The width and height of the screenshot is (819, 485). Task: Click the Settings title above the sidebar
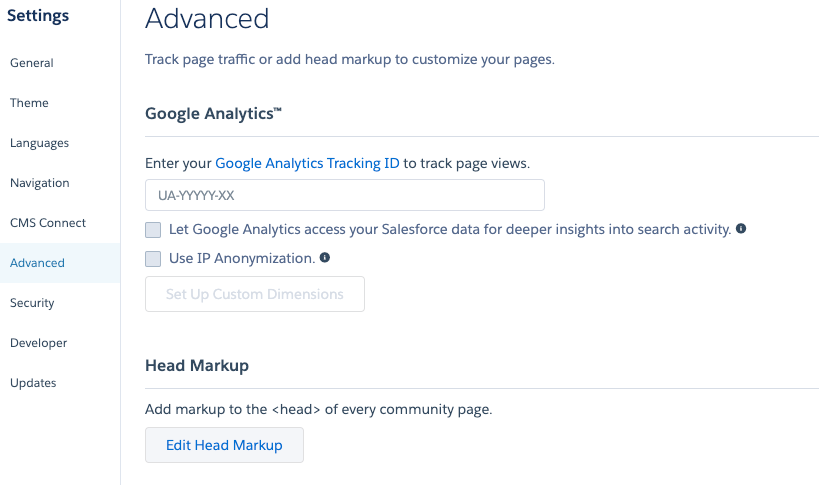pos(39,16)
